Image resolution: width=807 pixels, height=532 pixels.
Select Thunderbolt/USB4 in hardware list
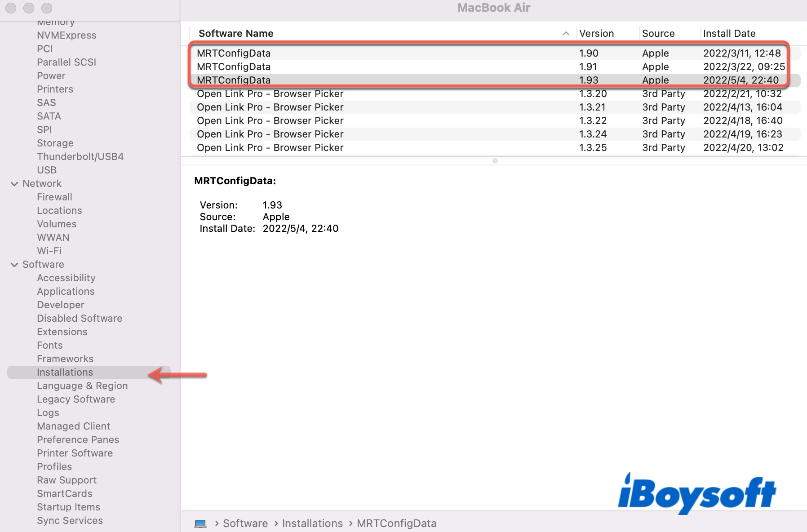point(80,157)
